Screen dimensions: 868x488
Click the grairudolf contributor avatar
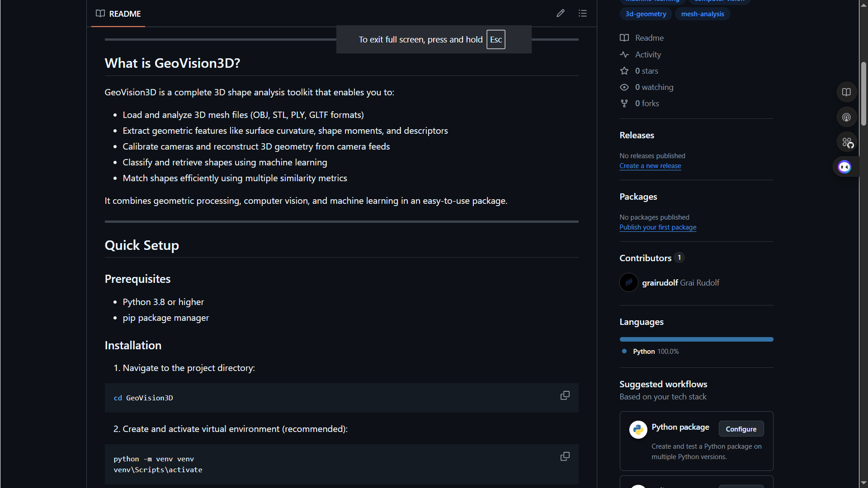629,283
